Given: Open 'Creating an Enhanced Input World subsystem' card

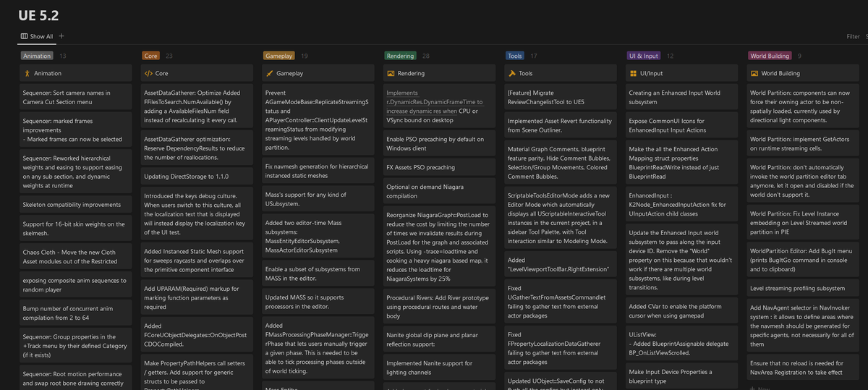Looking at the screenshot, I should [682, 98].
